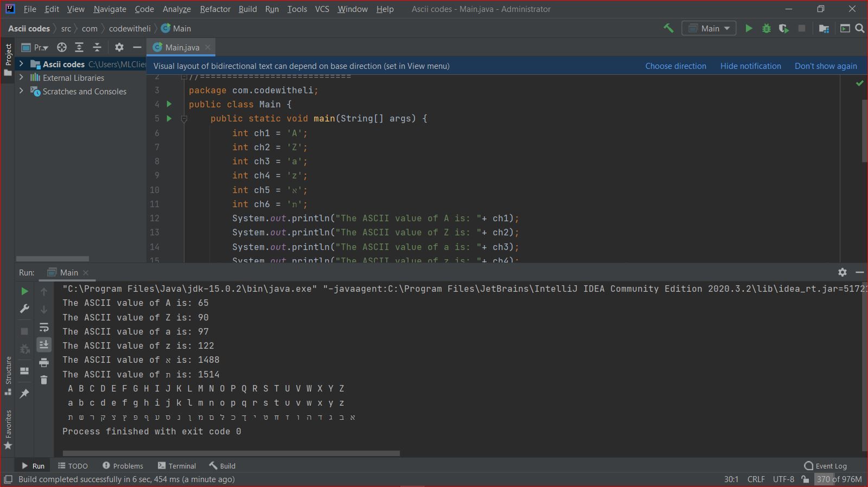Open Run panel settings gear
Screen dimensions: 868x487
coord(842,272)
